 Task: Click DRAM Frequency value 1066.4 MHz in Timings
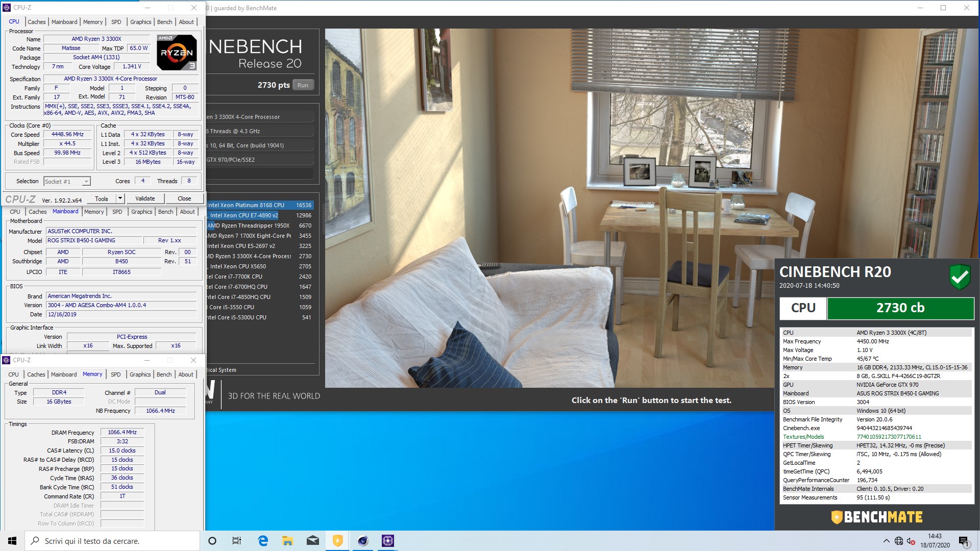click(122, 432)
